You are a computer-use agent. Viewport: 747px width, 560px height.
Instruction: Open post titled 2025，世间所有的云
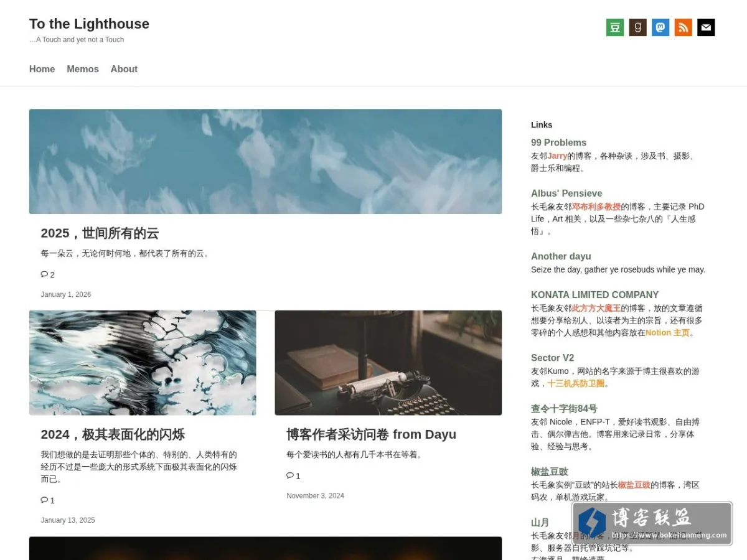[100, 233]
